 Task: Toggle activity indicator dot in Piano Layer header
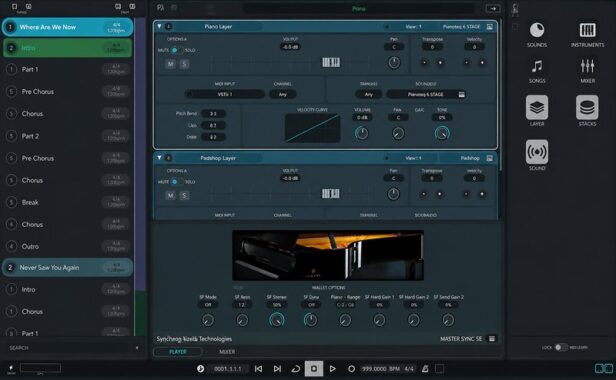(x=387, y=27)
